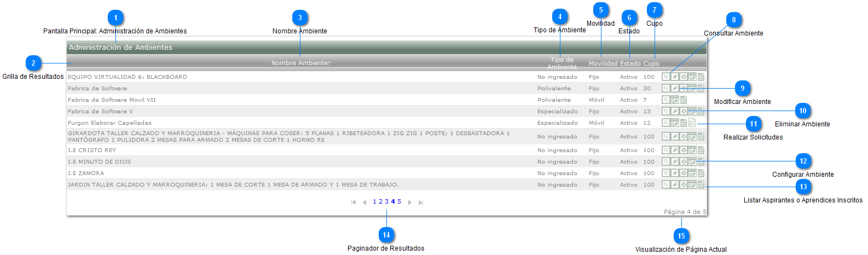The width and height of the screenshot is (868, 255).
Task: Go to previous results page arrow
Action: coord(364,202)
